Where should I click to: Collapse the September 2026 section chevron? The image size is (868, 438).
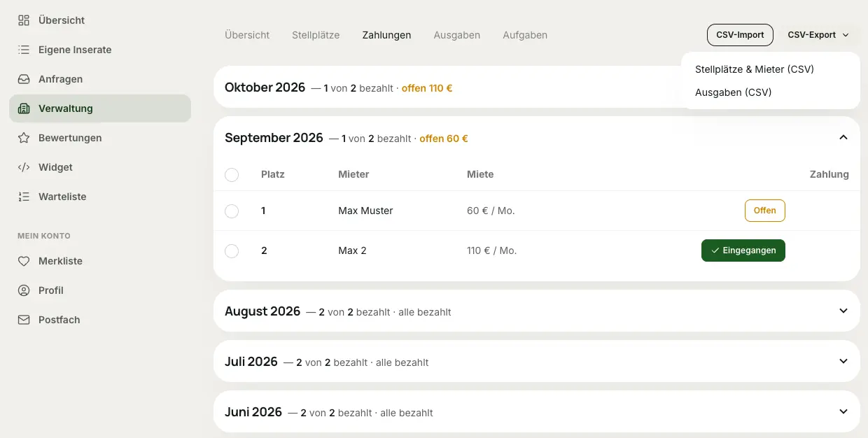pos(843,138)
